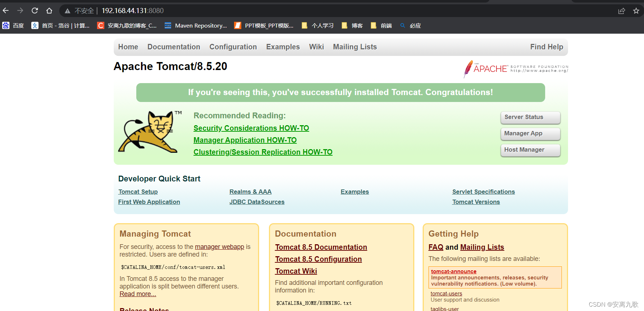Open the FAQ link in Getting Help
This screenshot has width=644, height=311.
tap(436, 247)
